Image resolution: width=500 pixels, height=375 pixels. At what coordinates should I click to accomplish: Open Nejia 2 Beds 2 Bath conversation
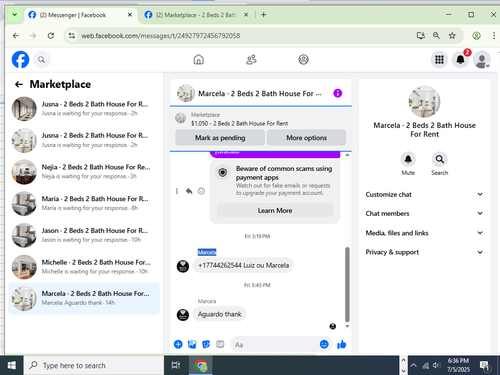[x=84, y=172]
